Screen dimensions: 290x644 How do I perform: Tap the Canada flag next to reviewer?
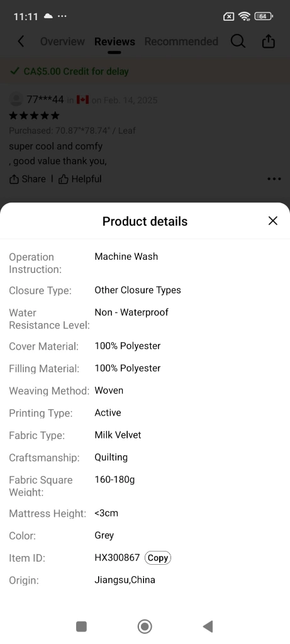82,99
